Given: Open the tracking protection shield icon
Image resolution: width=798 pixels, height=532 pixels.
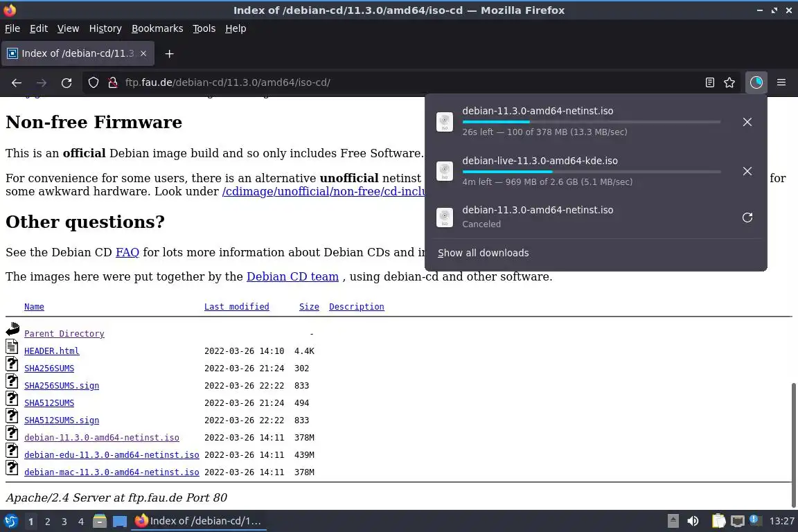Looking at the screenshot, I should [93, 82].
